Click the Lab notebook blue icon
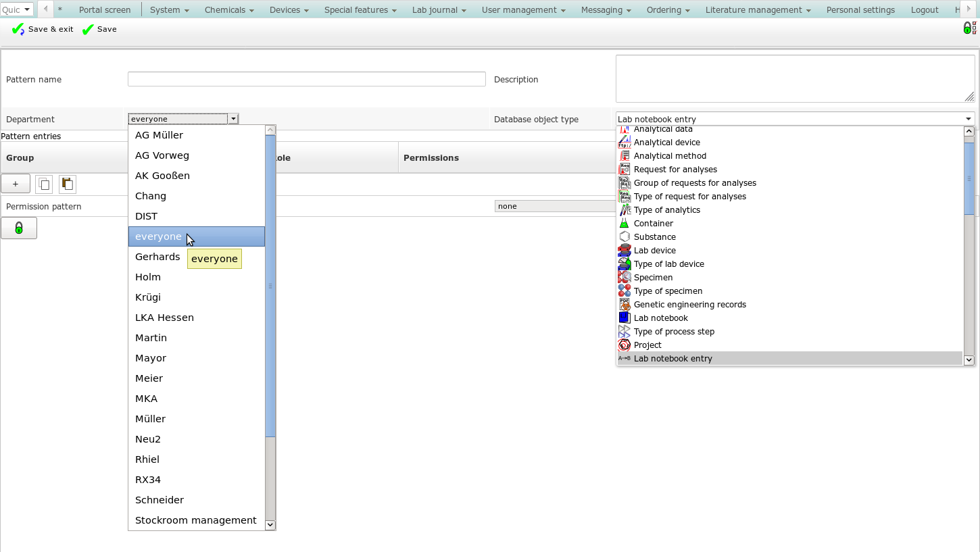 [624, 318]
